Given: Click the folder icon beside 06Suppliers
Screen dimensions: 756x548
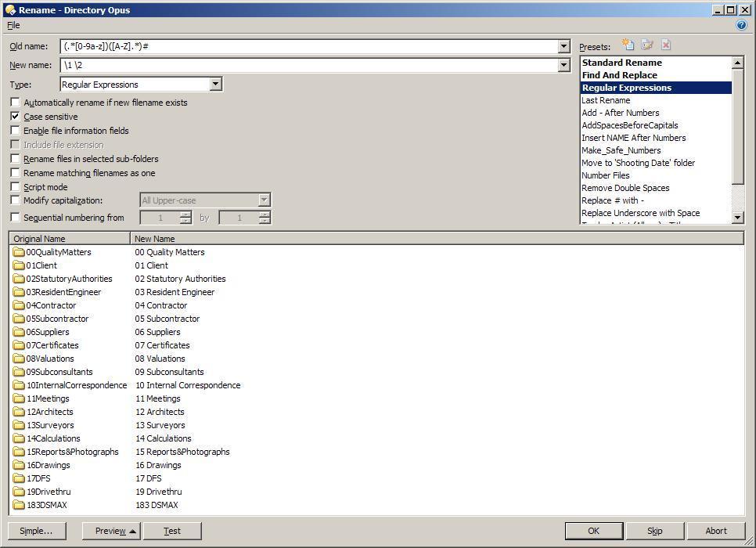Looking at the screenshot, I should point(19,332).
